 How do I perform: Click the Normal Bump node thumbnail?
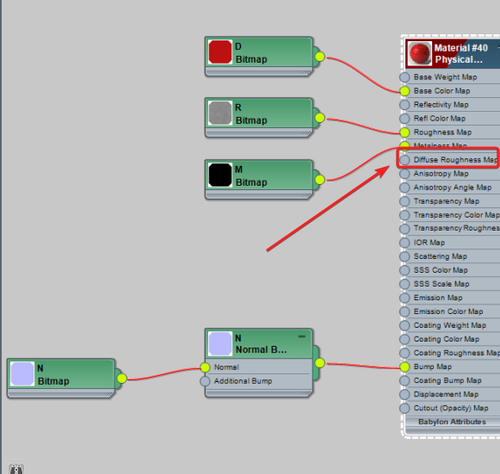(220, 344)
